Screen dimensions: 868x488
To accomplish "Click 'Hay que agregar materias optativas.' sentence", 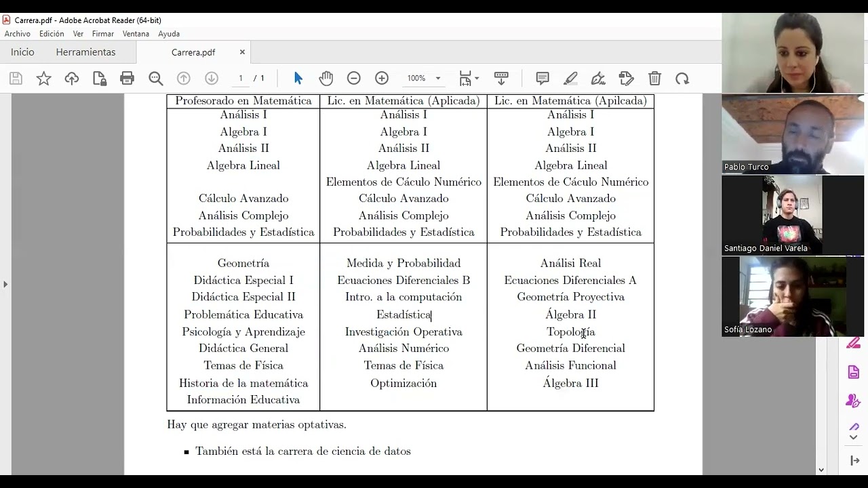I will coord(256,425).
